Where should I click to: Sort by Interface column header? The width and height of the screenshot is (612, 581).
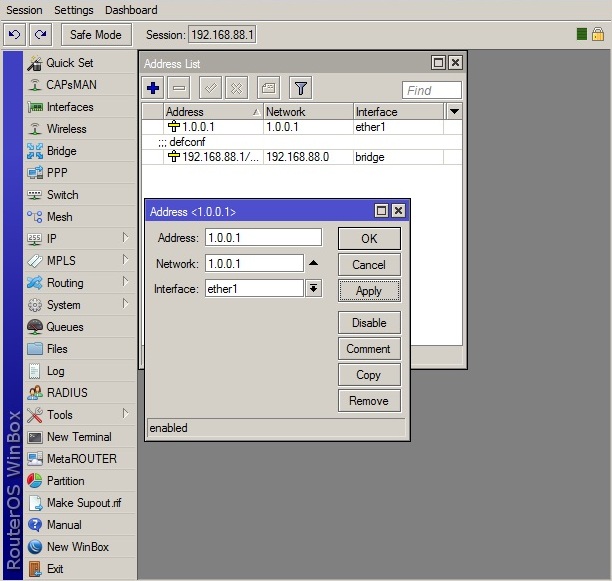pos(399,112)
